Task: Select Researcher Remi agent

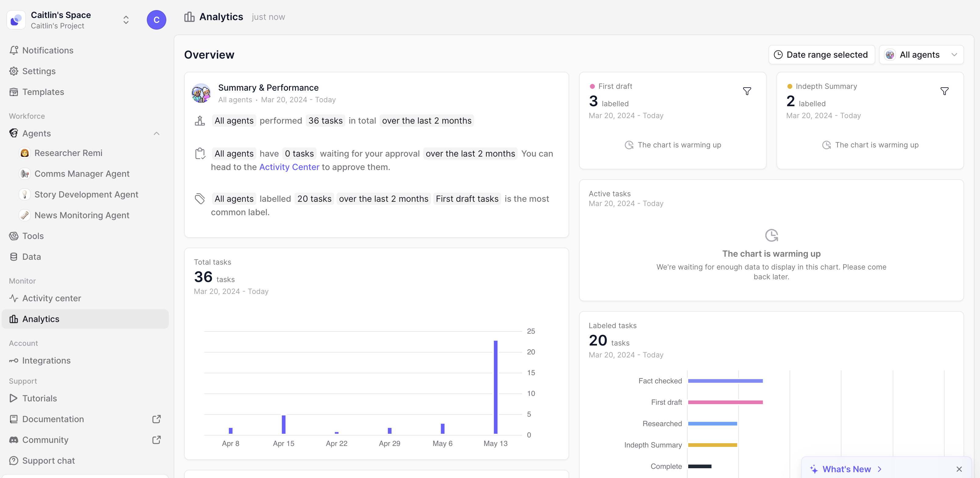Action: 68,153
